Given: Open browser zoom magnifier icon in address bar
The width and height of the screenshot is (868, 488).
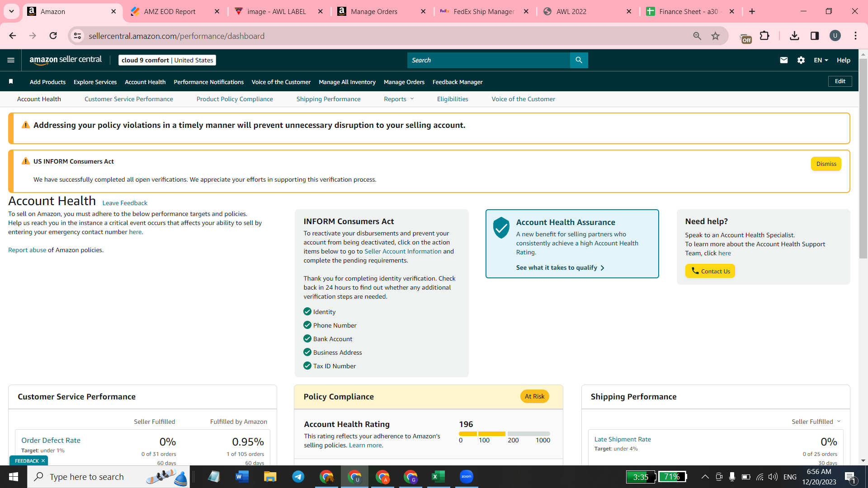Looking at the screenshot, I should pyautogui.click(x=697, y=36).
